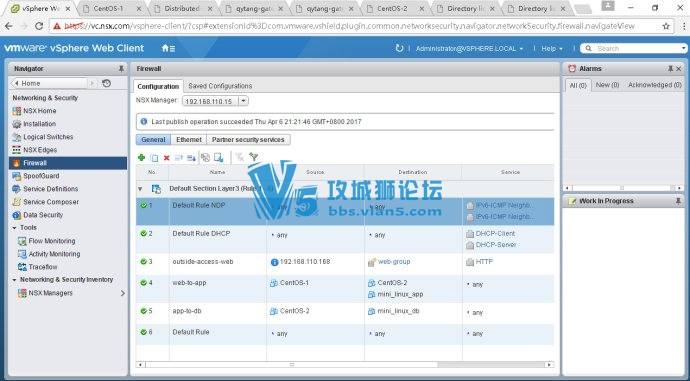Close the Alarms panel
This screenshot has height=381, width=690.
click(679, 69)
